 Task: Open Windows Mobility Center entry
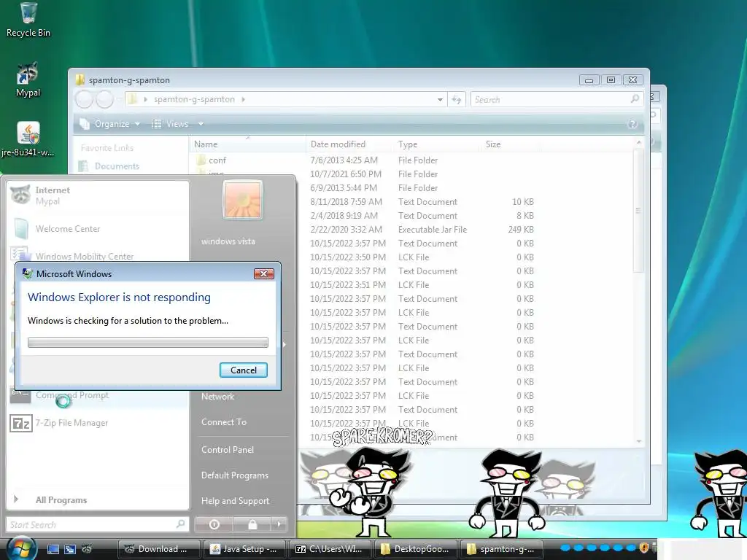[98, 255]
